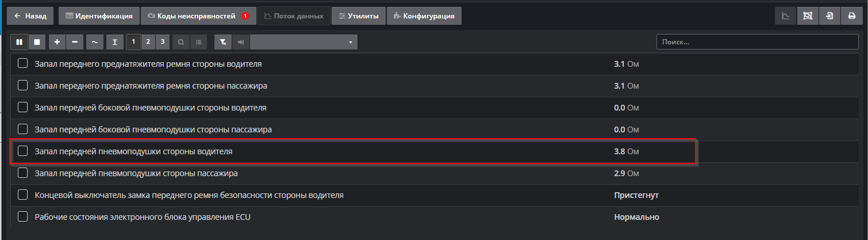The width and height of the screenshot is (868, 240).
Task: Click the tilde wave icon button
Action: click(x=94, y=42)
